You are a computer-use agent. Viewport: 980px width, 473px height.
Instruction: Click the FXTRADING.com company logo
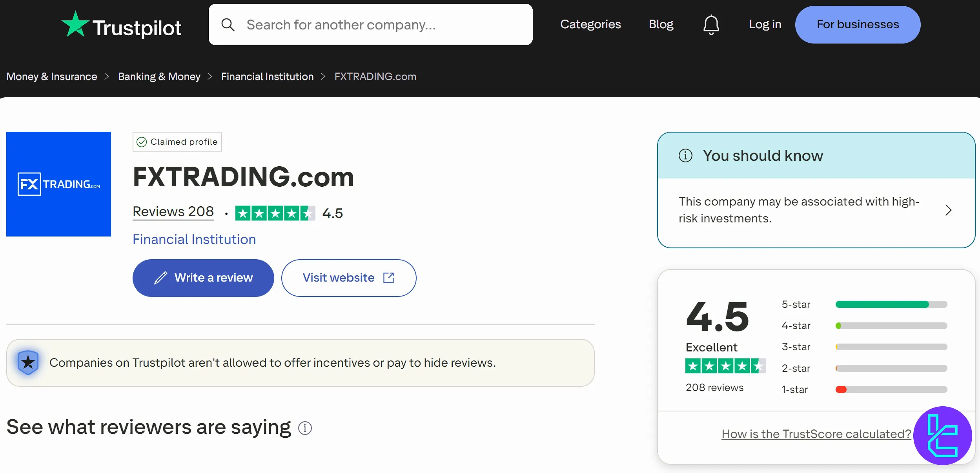click(59, 184)
